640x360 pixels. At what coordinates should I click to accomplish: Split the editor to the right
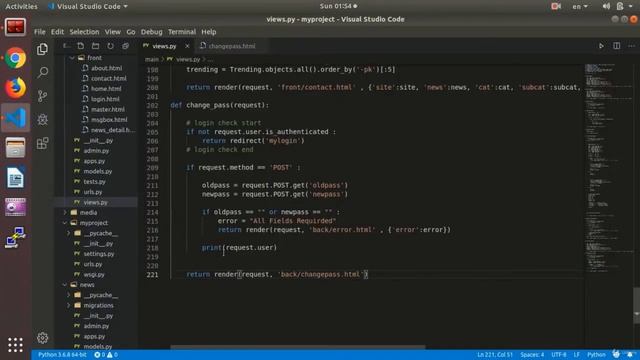[x=616, y=46]
